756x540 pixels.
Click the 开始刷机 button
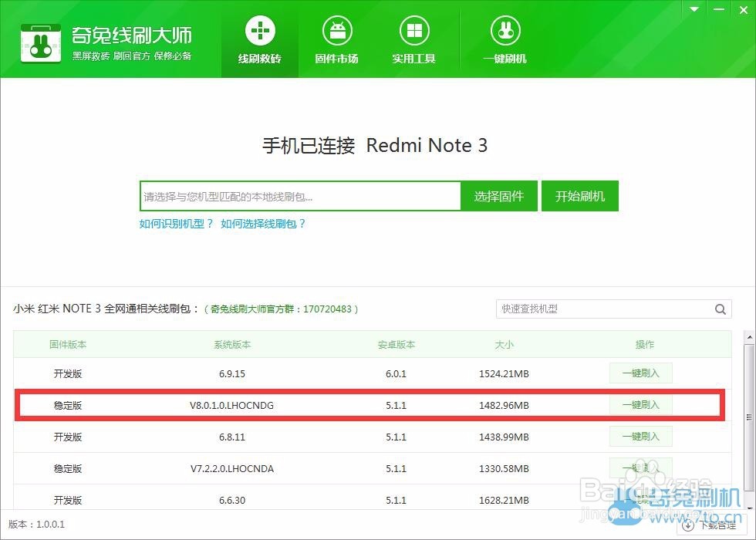tap(580, 196)
